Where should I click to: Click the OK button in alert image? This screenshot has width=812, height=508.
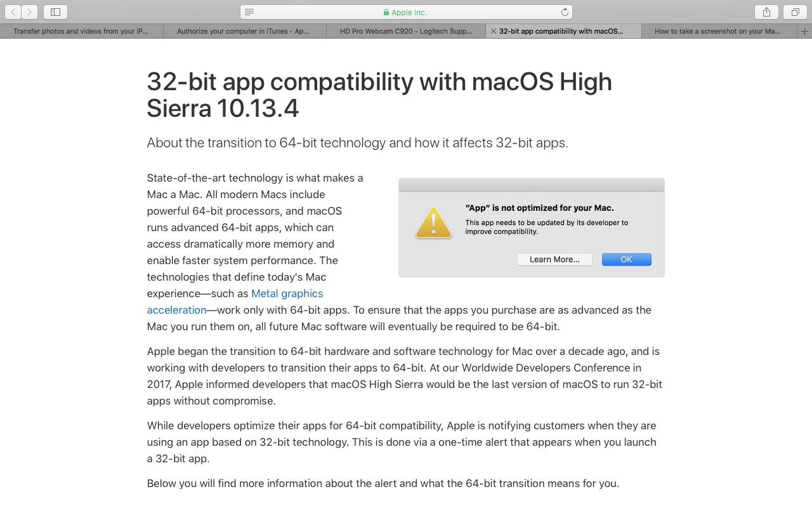point(626,259)
